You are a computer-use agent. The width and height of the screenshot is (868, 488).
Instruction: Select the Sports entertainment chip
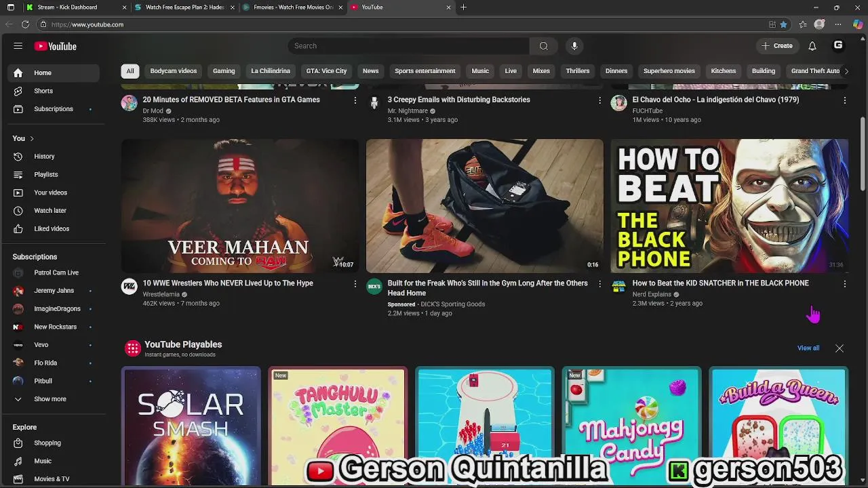pyautogui.click(x=425, y=71)
